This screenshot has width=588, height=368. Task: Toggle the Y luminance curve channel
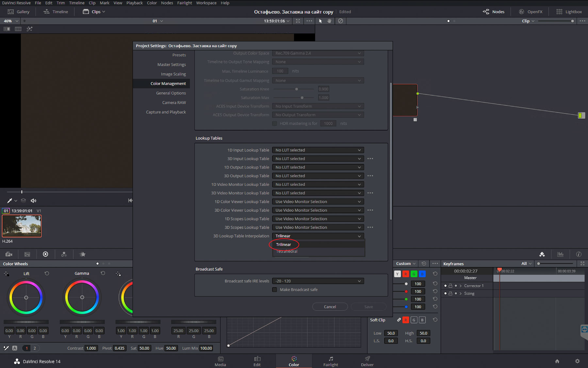(397, 274)
